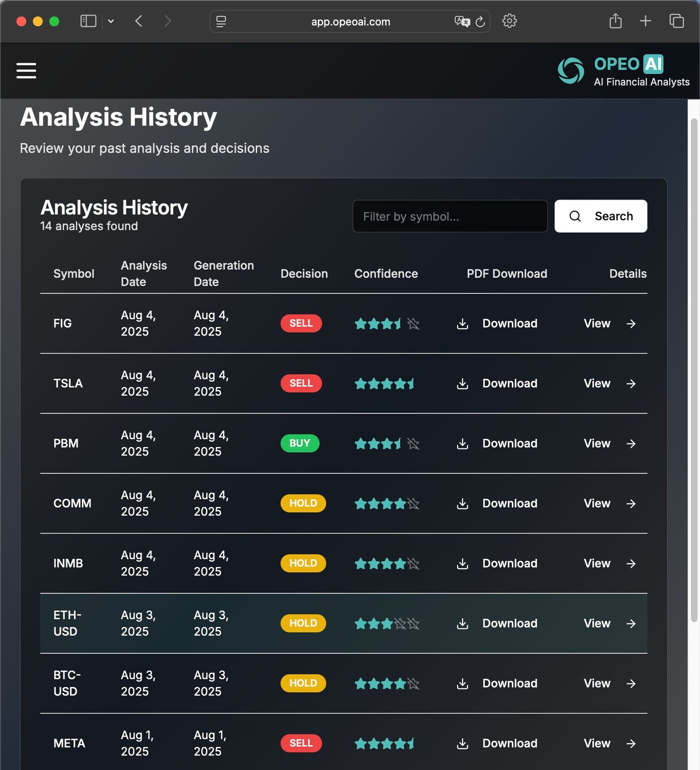Viewport: 700px width, 770px height.
Task: Click the OPEO AI swirl logo
Action: tap(571, 71)
